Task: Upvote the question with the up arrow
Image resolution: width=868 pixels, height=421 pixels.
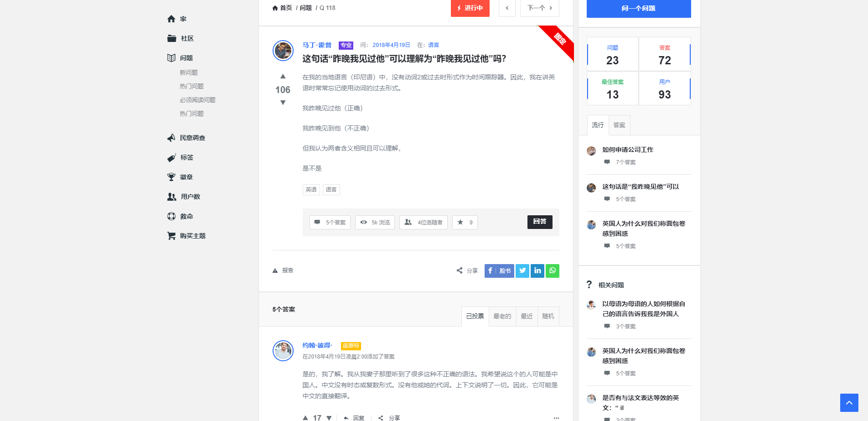Action: [x=283, y=77]
